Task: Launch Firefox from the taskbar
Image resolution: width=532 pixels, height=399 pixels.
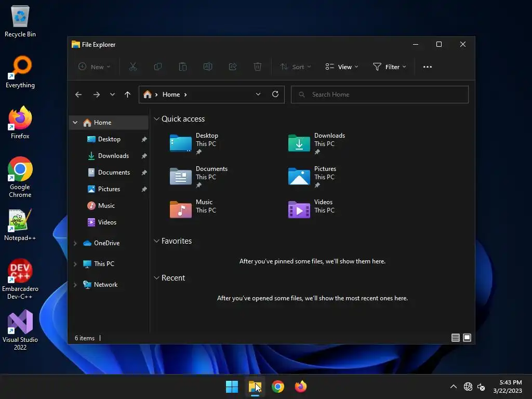Action: point(301,387)
